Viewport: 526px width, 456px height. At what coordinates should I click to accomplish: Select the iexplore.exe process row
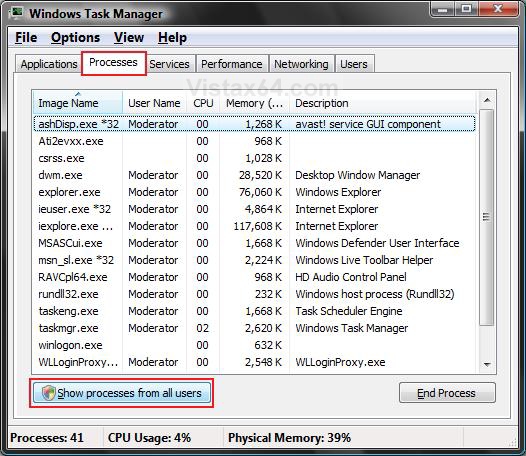pos(254,226)
